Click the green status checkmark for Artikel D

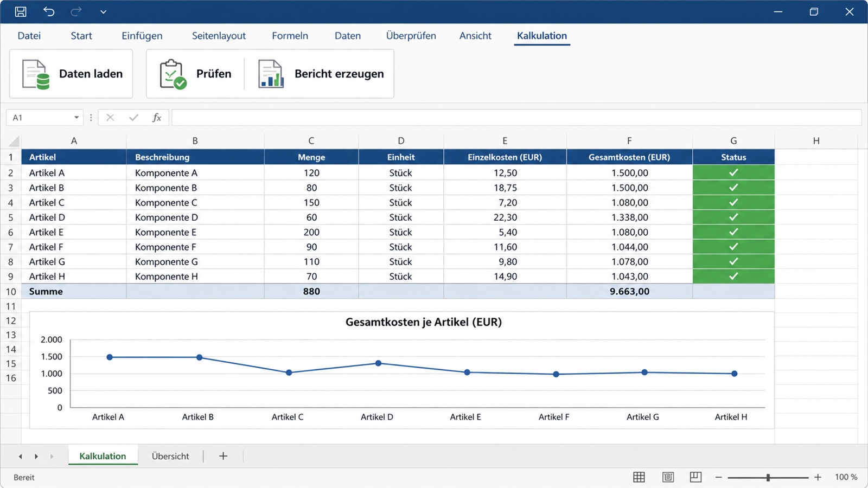(733, 217)
